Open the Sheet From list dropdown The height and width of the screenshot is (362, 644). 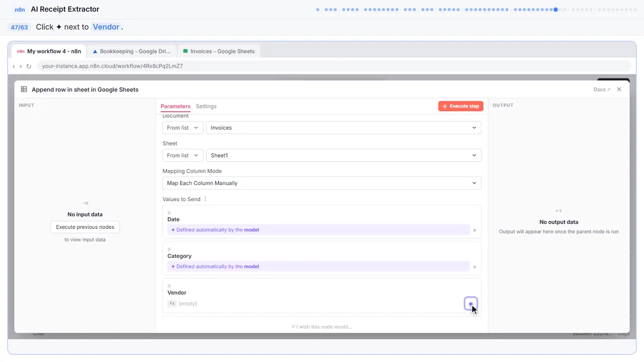(183, 155)
